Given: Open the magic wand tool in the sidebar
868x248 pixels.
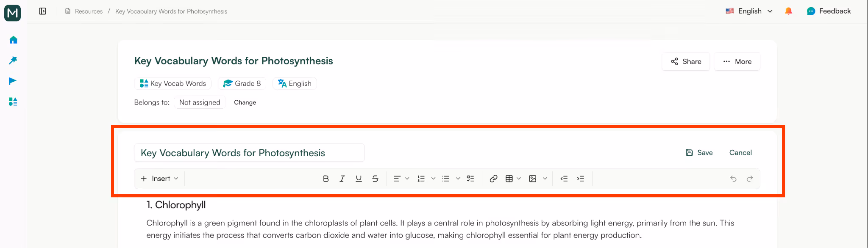Looking at the screenshot, I should click(13, 60).
